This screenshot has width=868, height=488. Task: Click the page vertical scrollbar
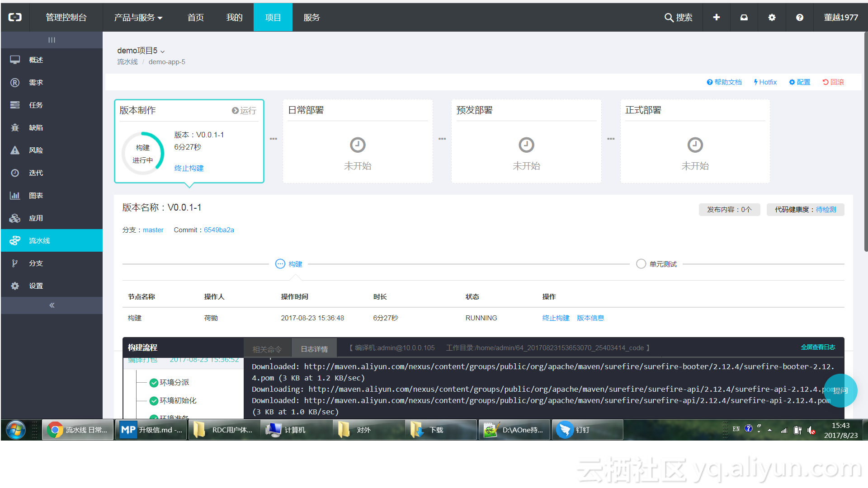(x=865, y=141)
